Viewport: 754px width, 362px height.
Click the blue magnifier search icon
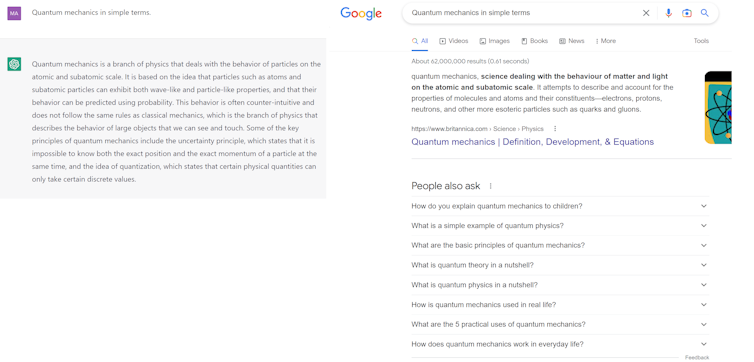coord(704,13)
